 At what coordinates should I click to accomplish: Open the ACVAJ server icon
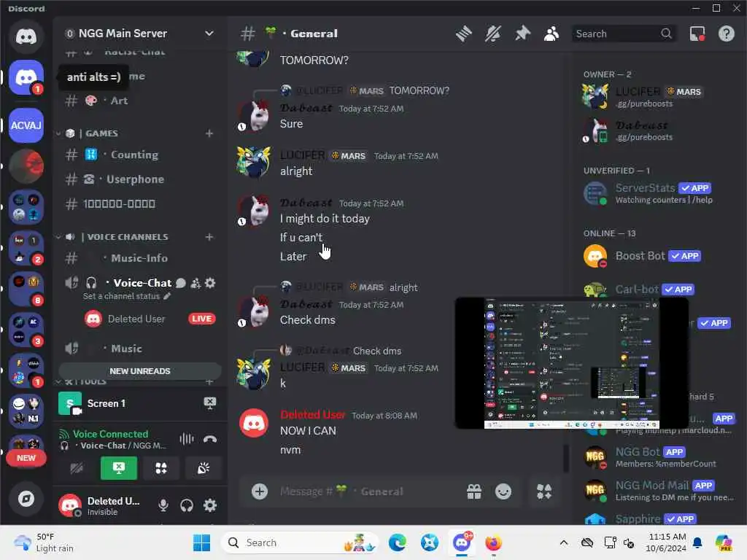(x=26, y=125)
